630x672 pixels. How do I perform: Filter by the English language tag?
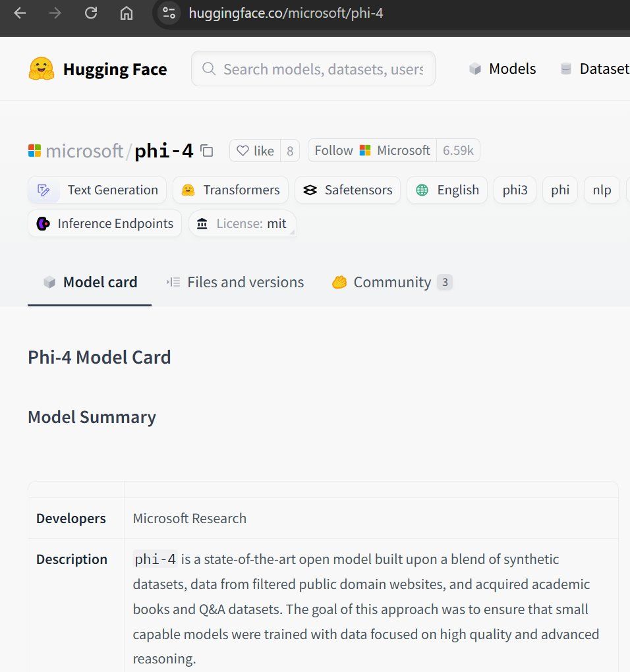point(447,190)
